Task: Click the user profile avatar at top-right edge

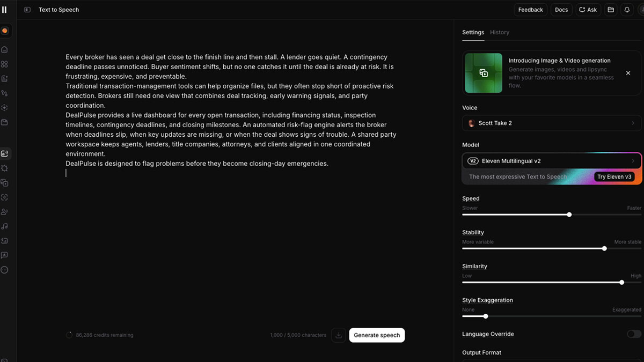Action: pyautogui.click(x=641, y=10)
